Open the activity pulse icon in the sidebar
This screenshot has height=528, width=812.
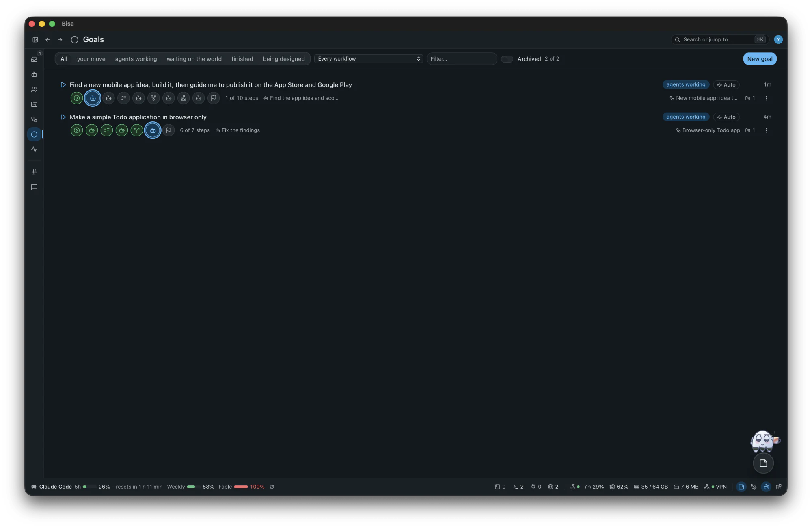pos(34,149)
